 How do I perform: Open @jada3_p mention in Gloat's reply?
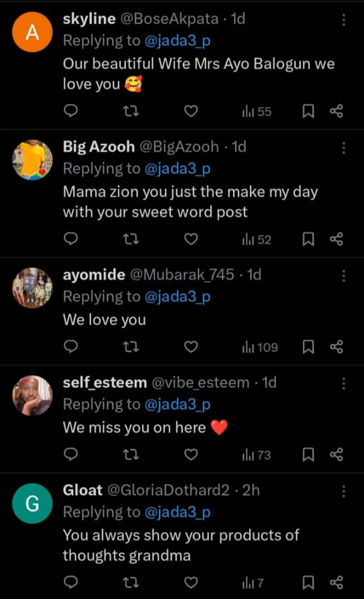(177, 512)
